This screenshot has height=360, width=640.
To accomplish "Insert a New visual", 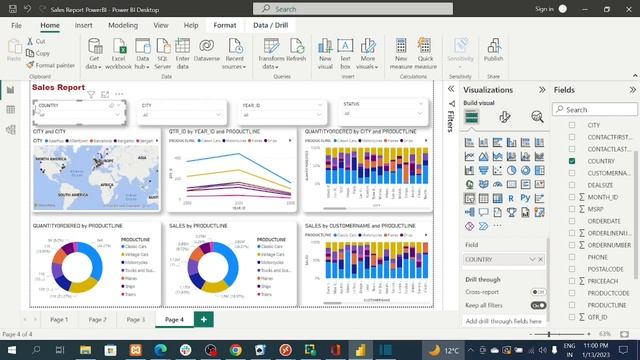I will (x=325, y=53).
